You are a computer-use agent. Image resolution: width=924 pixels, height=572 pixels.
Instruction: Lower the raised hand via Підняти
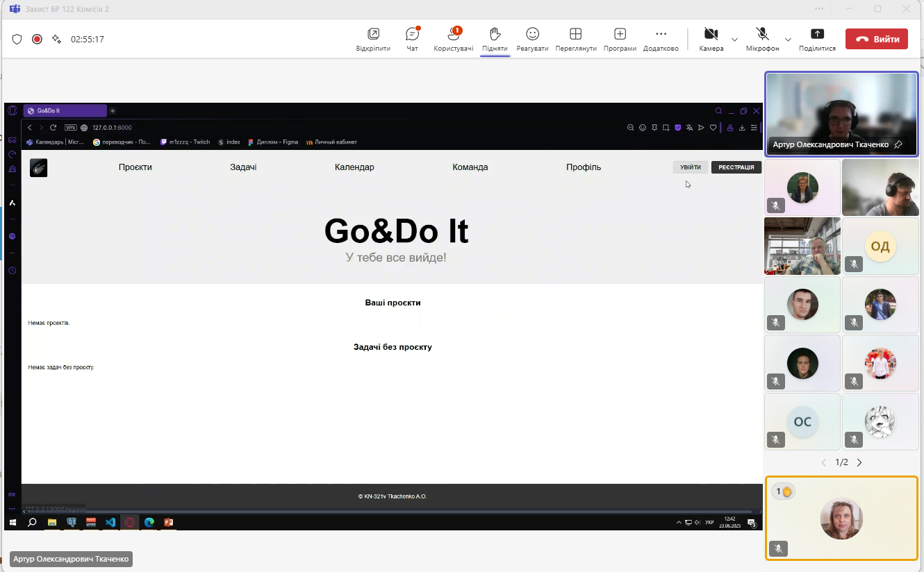tap(495, 39)
